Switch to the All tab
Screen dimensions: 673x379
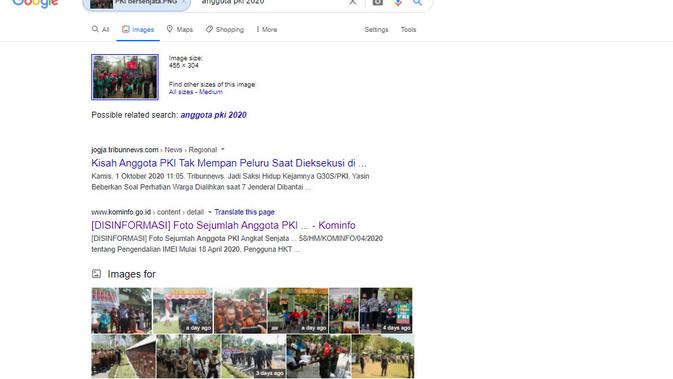[100, 30]
